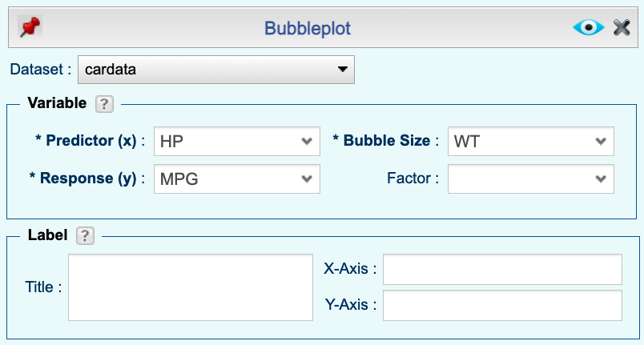Image resolution: width=644 pixels, height=345 pixels.
Task: Open help for the Label section
Action: pos(84,235)
